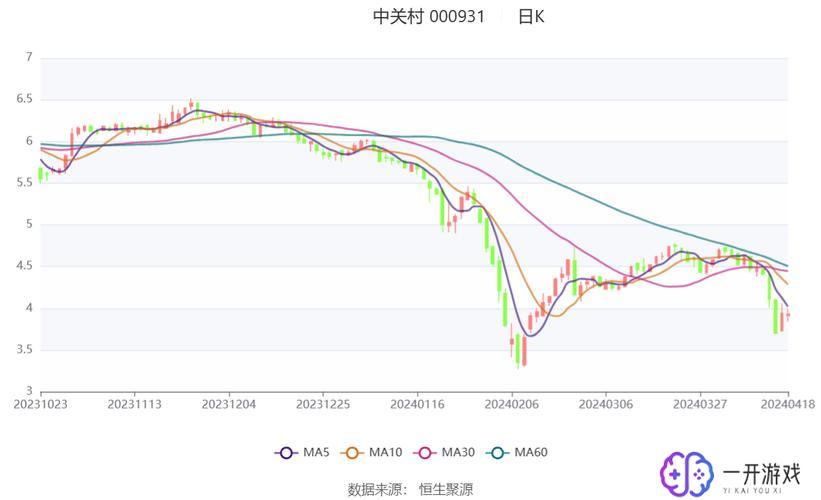The width and height of the screenshot is (821, 500).
Task: Click the data source 恒生聚源 text
Action: click(446, 490)
